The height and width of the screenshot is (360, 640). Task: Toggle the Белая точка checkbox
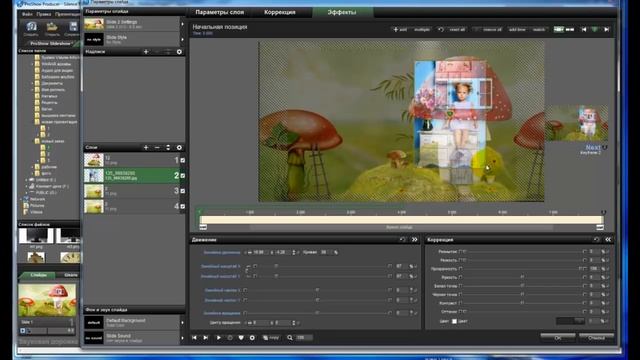[461, 286]
